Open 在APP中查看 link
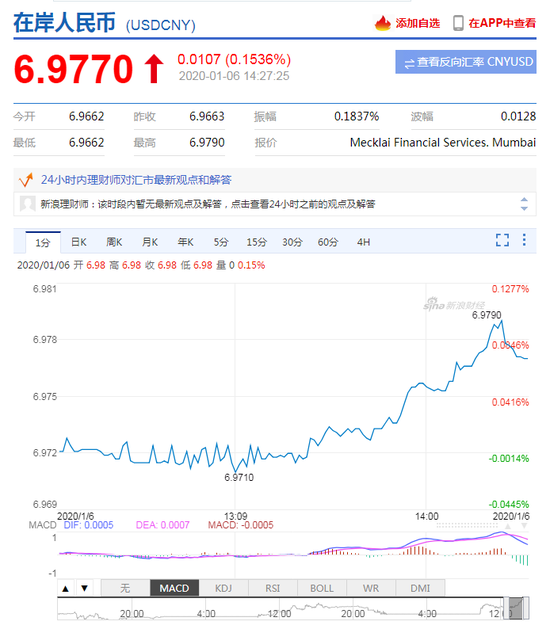Viewport: 550px width, 629px height. 502,23
